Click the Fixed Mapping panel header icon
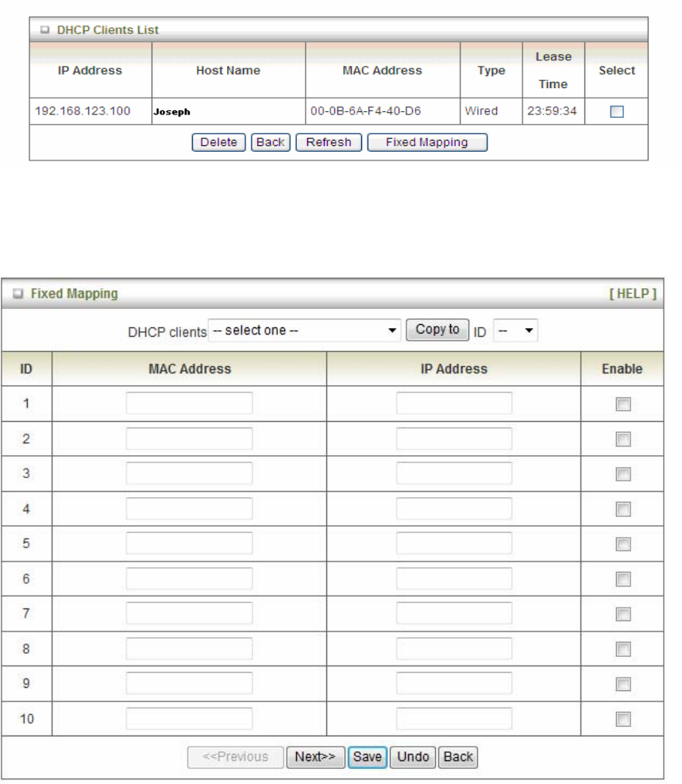 pos(18,293)
